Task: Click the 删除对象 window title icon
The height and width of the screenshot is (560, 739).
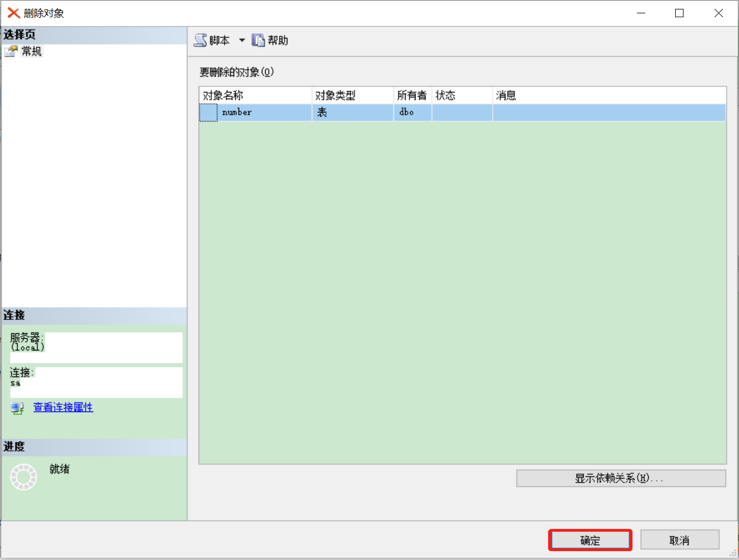Action: coord(13,13)
